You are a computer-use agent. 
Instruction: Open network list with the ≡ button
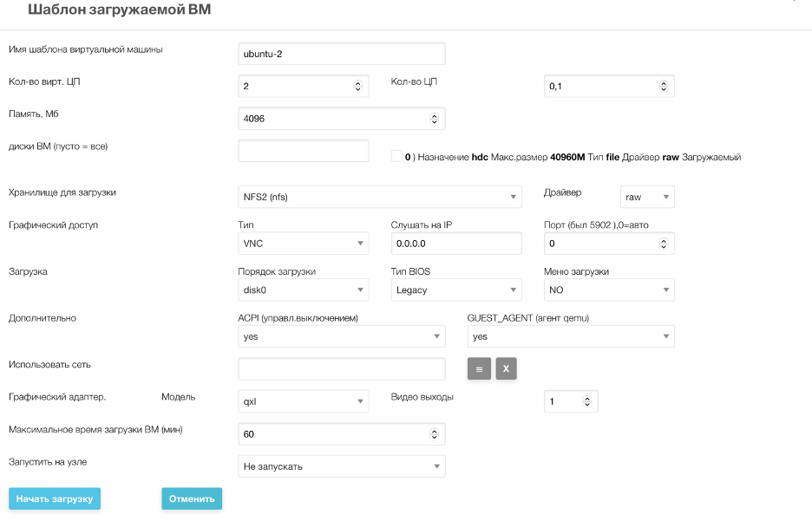[479, 368]
